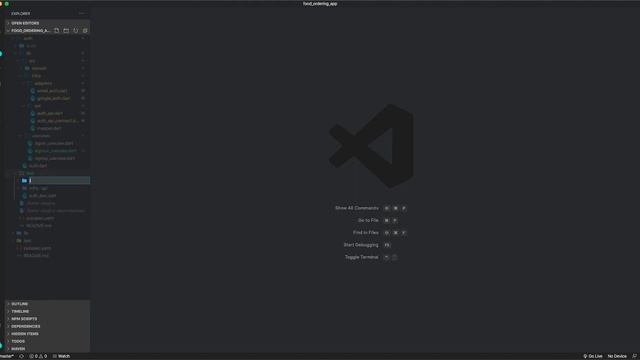Open auth_test.dart in the file tree
Image resolution: width=640 pixels, height=360 pixels.
coord(42,196)
